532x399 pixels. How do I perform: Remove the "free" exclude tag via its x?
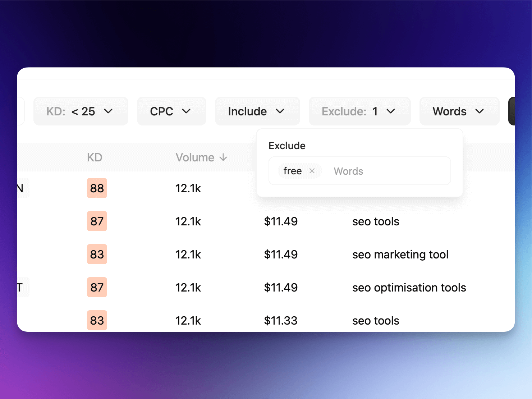point(312,171)
